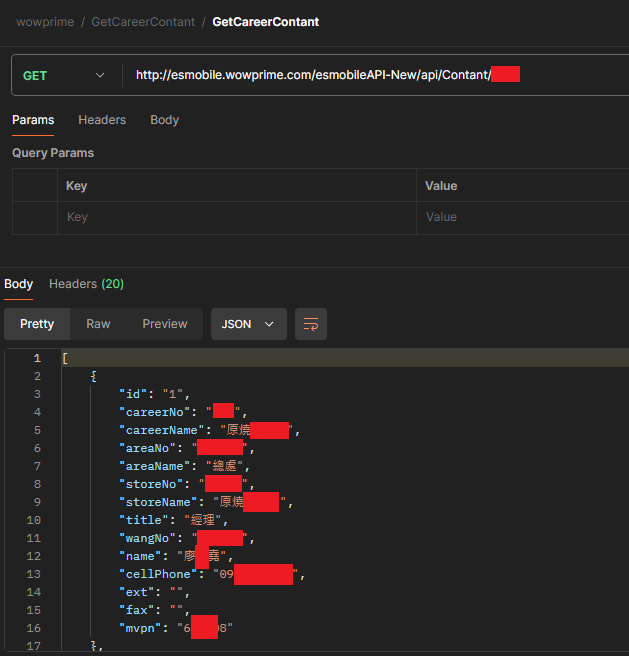Switch to the Params tab
Image resolution: width=629 pixels, height=656 pixels.
(33, 120)
